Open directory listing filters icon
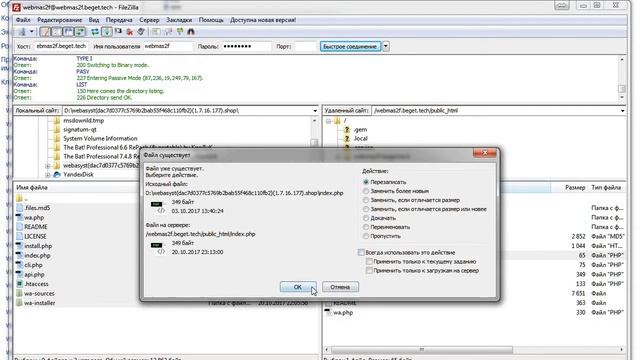Screen dimensions: 640x360 (156, 32)
